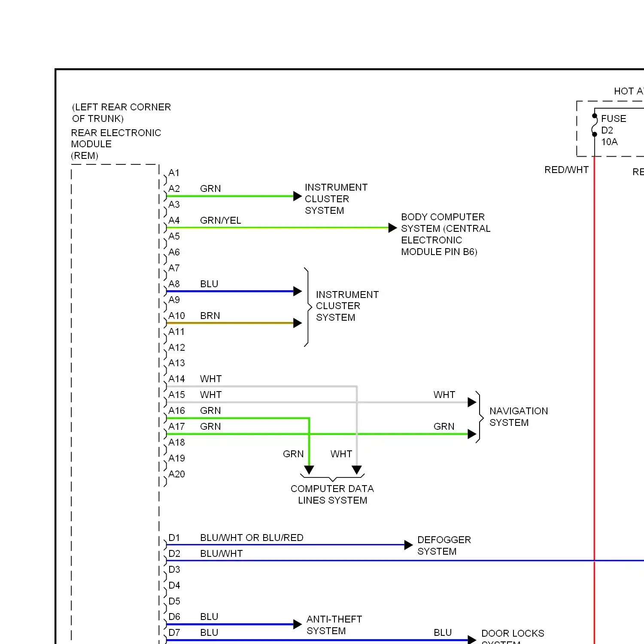Click the WHT arrowhead pointing to Navigation System
The height and width of the screenshot is (644, 644).
pyautogui.click(x=472, y=402)
